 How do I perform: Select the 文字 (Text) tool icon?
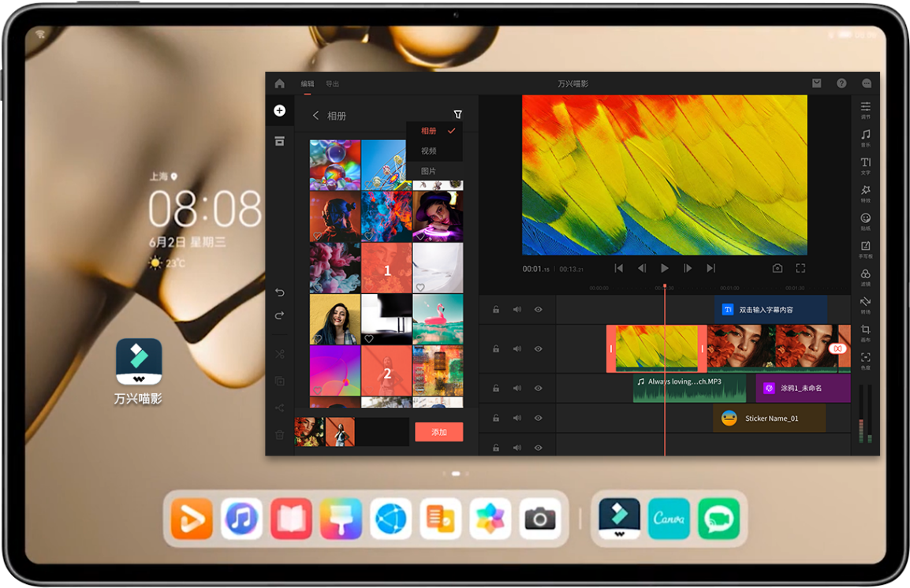click(865, 163)
